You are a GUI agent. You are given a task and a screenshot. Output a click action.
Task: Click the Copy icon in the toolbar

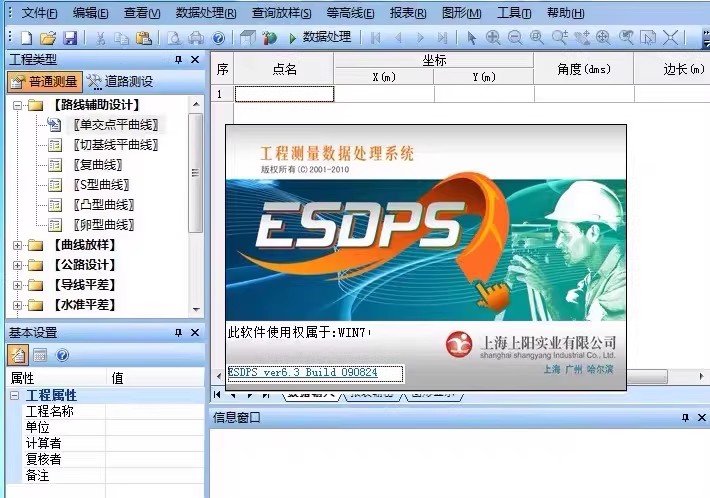point(121,38)
